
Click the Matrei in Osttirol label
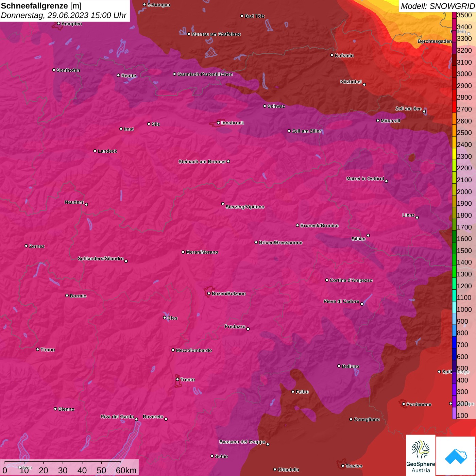pos(365,178)
